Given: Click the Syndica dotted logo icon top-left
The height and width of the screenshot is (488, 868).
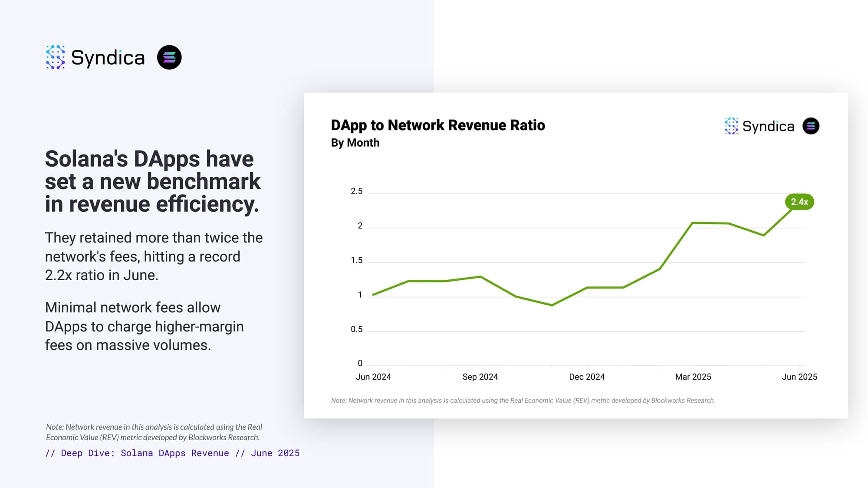Looking at the screenshot, I should (x=55, y=57).
